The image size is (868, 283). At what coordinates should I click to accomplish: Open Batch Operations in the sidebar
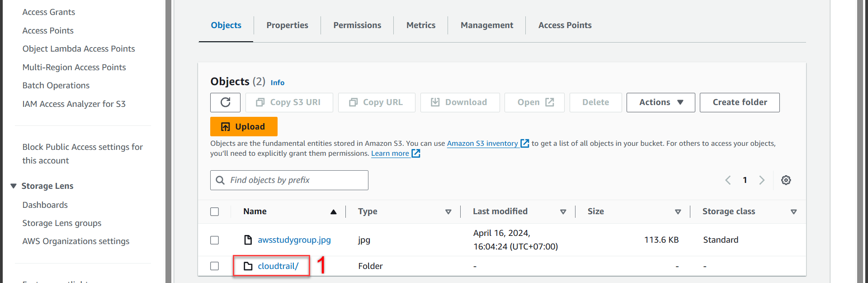click(x=56, y=86)
